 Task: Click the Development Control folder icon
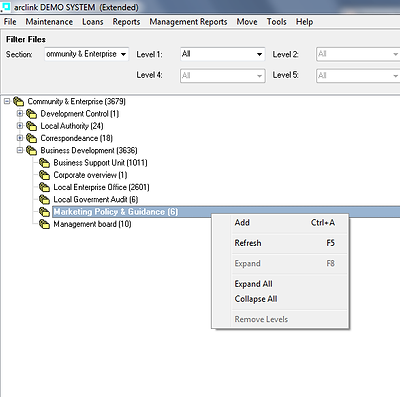[x=31, y=114]
